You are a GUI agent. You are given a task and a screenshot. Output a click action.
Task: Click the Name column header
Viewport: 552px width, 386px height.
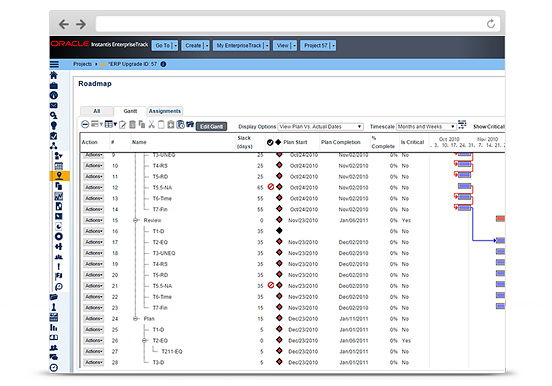click(139, 142)
